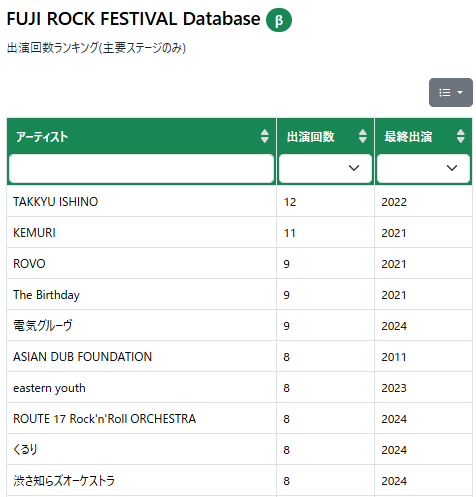Sort by アーティスト column arrows
Viewport: 476px width, 497px height.
[x=265, y=136]
